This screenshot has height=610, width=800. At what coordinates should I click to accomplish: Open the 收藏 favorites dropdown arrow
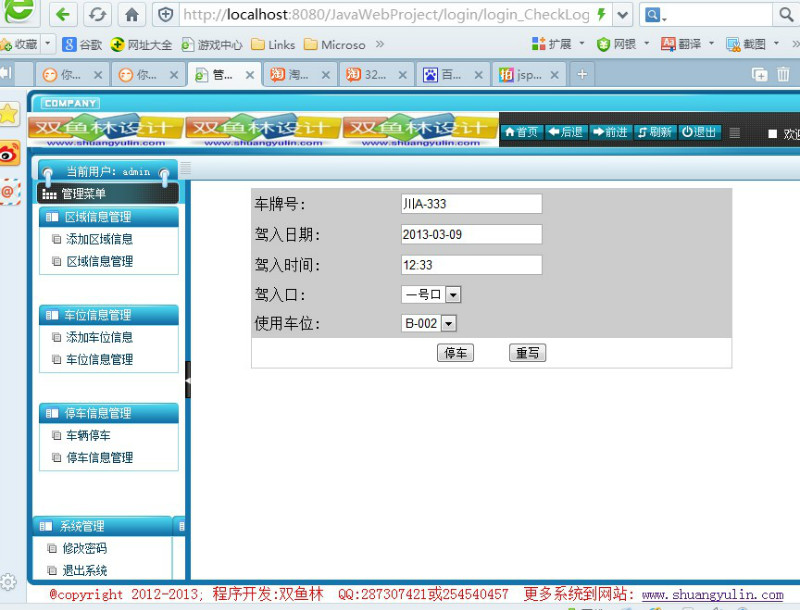(x=47, y=44)
